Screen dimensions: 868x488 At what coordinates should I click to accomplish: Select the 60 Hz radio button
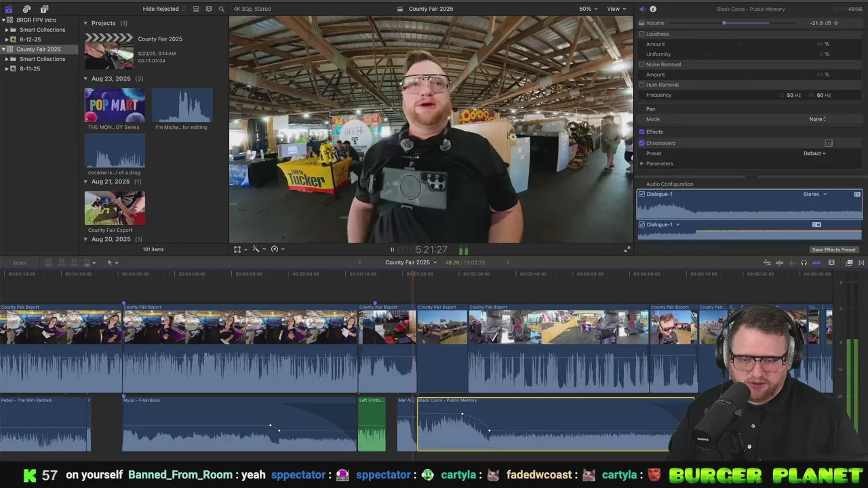[x=811, y=95]
